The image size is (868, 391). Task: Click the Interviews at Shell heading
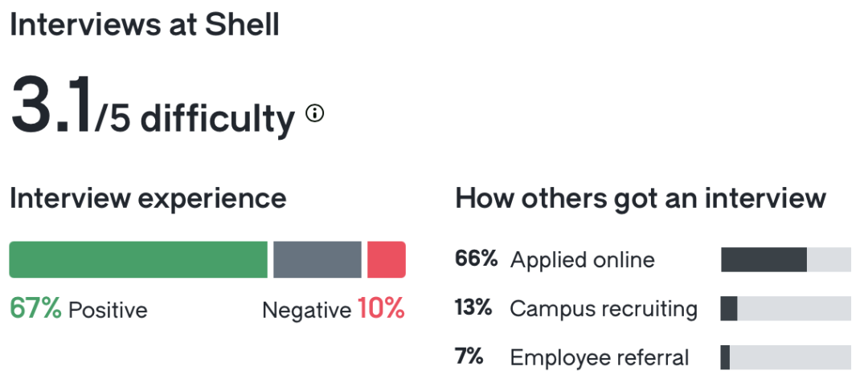point(145,25)
